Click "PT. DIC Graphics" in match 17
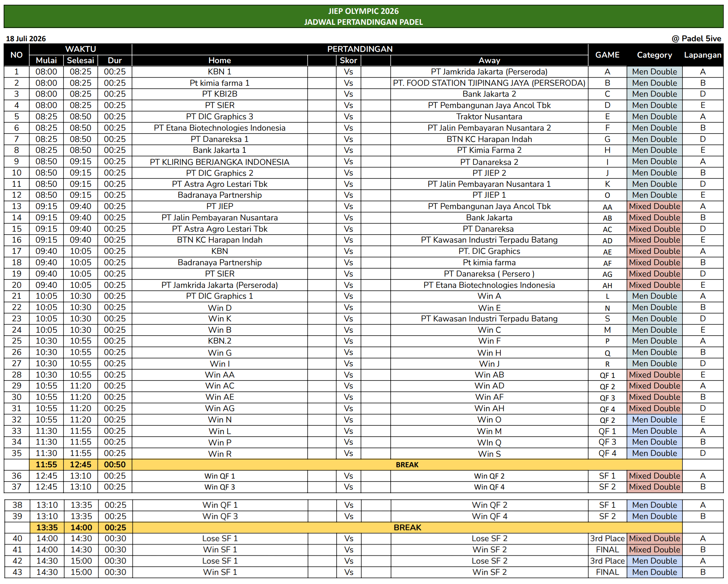728x584 pixels. pos(489,251)
